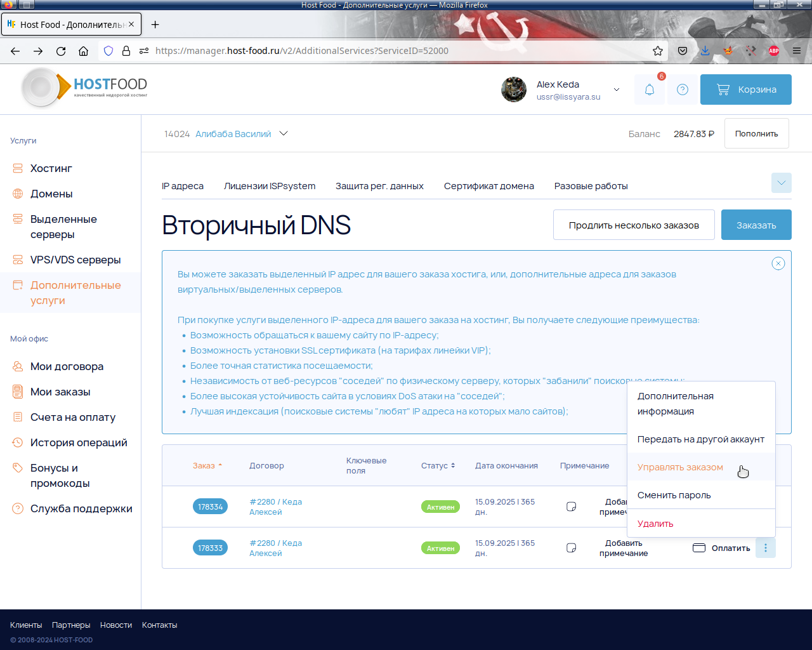Bookmark this page with star icon
812x650 pixels.
(658, 51)
